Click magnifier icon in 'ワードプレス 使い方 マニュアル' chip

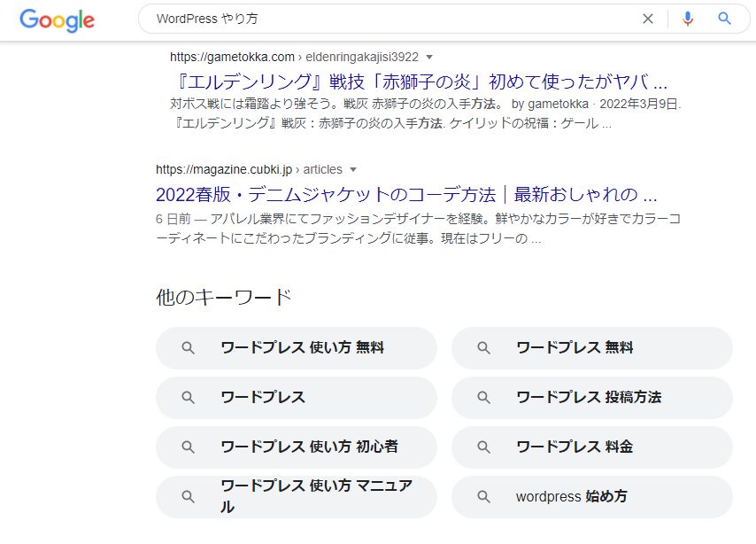click(x=188, y=497)
